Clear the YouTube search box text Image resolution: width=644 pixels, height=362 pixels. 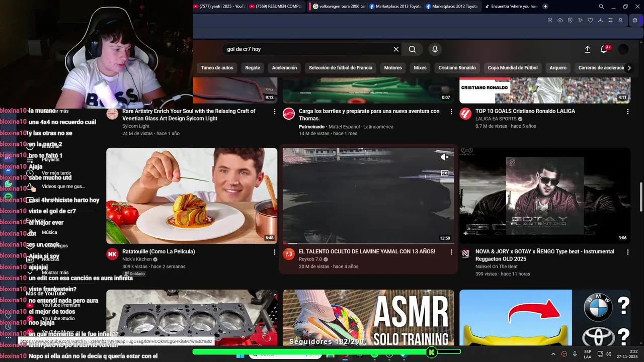point(396,49)
